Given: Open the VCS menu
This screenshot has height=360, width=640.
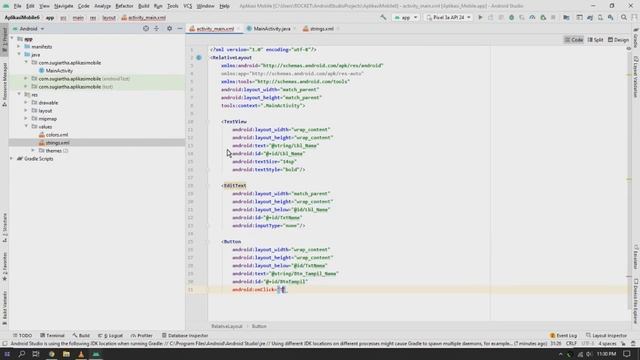Looking at the screenshot, I should click(187, 6).
